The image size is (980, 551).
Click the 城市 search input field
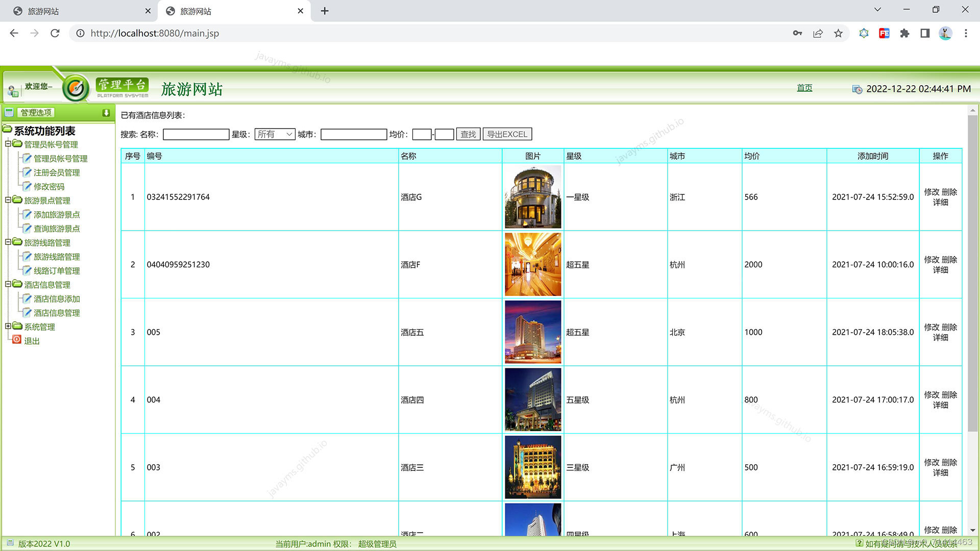tap(353, 134)
